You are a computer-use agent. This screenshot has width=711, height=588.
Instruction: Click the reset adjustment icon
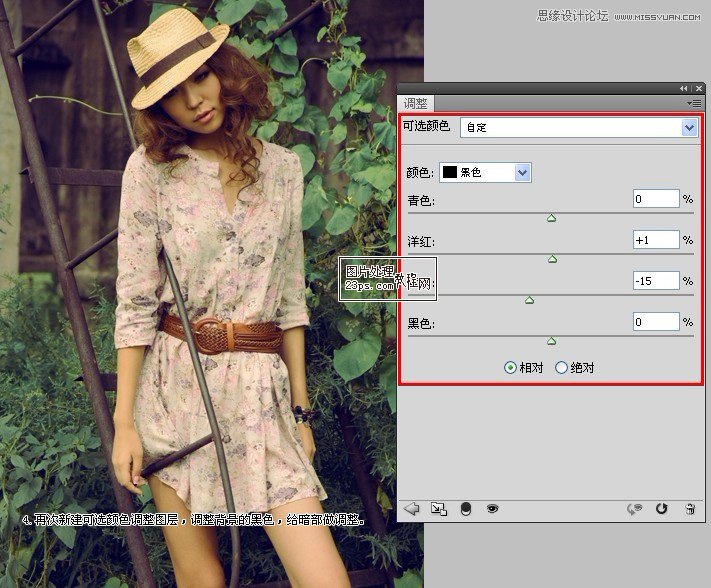point(662,509)
